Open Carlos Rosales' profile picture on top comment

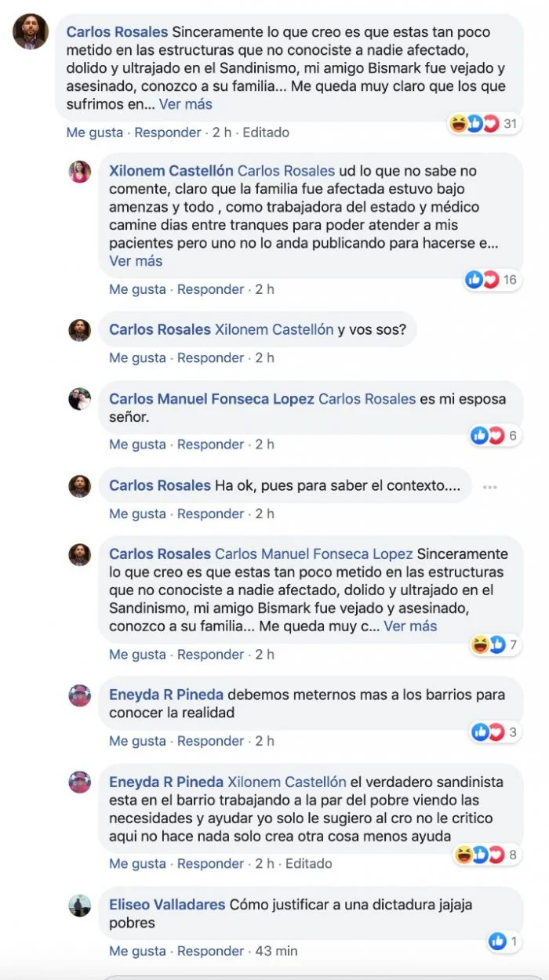point(31,31)
